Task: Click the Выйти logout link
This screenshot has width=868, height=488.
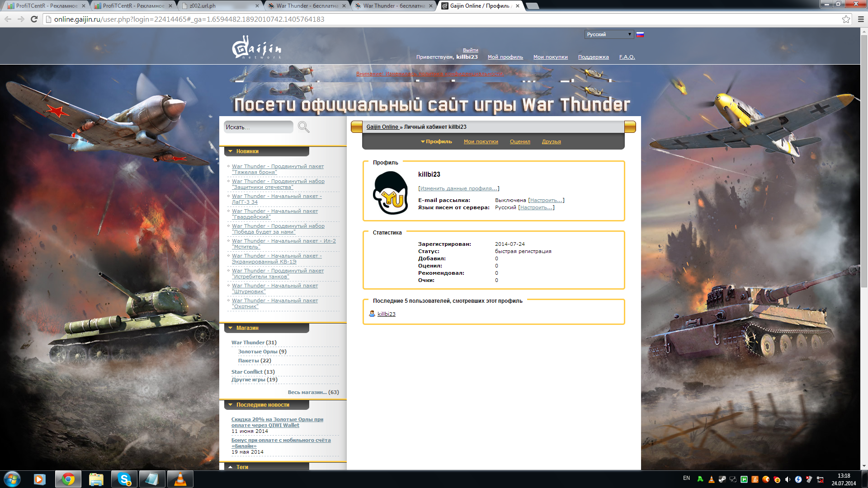Action: 470,50
